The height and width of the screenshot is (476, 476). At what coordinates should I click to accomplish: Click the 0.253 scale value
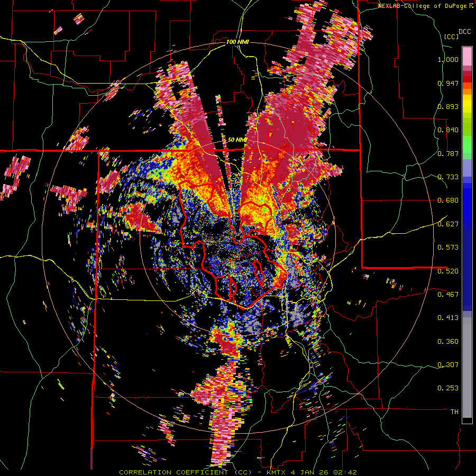[448, 388]
